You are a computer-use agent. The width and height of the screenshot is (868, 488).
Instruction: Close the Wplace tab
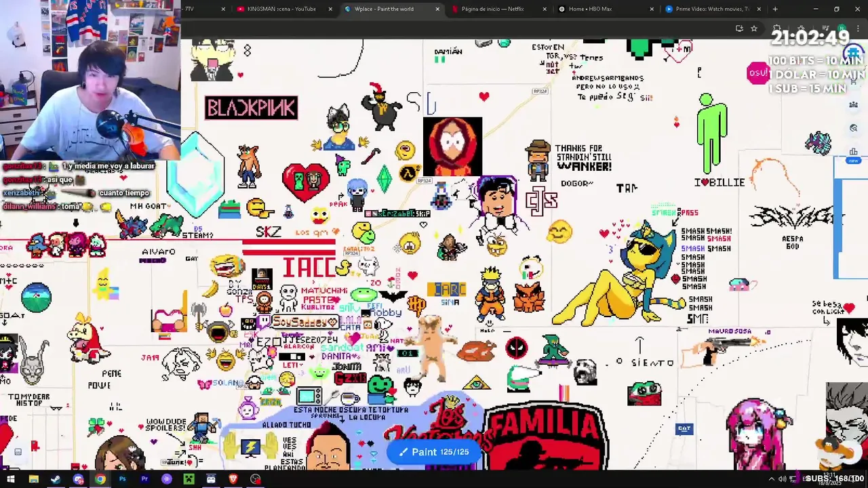click(437, 9)
